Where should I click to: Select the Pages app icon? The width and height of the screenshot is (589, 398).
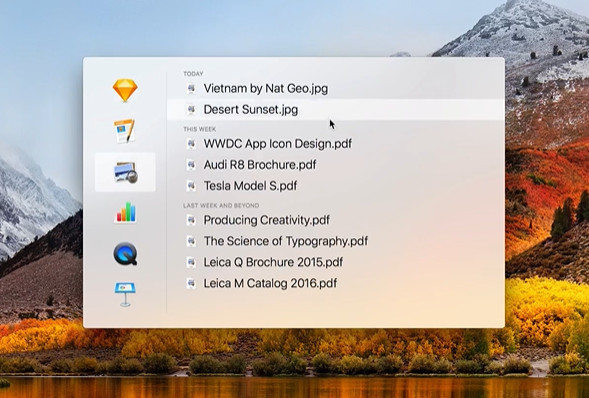(x=125, y=131)
